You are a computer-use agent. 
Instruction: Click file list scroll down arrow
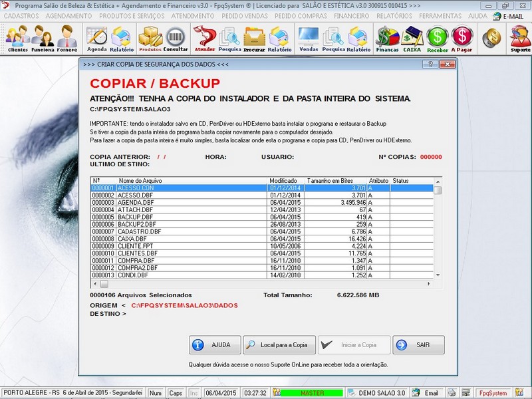coord(438,275)
